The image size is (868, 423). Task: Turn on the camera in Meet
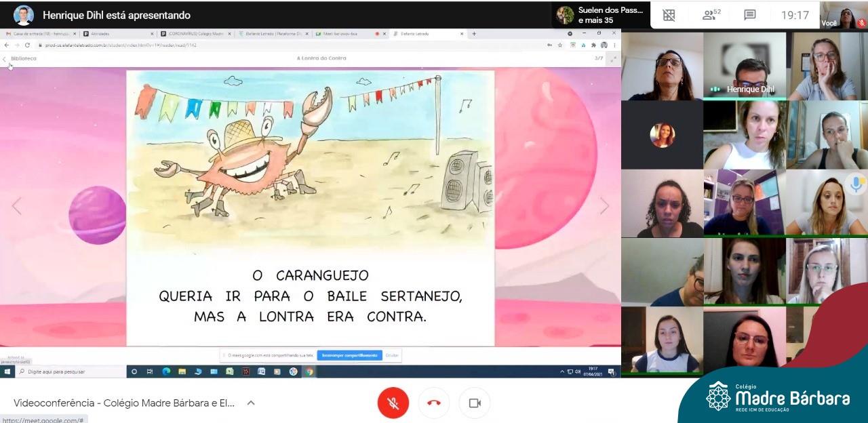click(x=475, y=403)
